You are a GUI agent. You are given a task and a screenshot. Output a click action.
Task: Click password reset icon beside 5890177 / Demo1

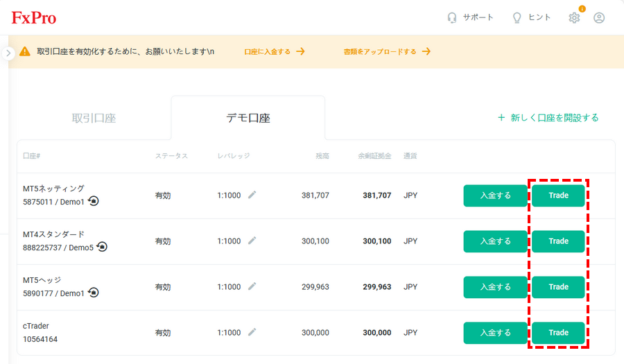point(94,293)
